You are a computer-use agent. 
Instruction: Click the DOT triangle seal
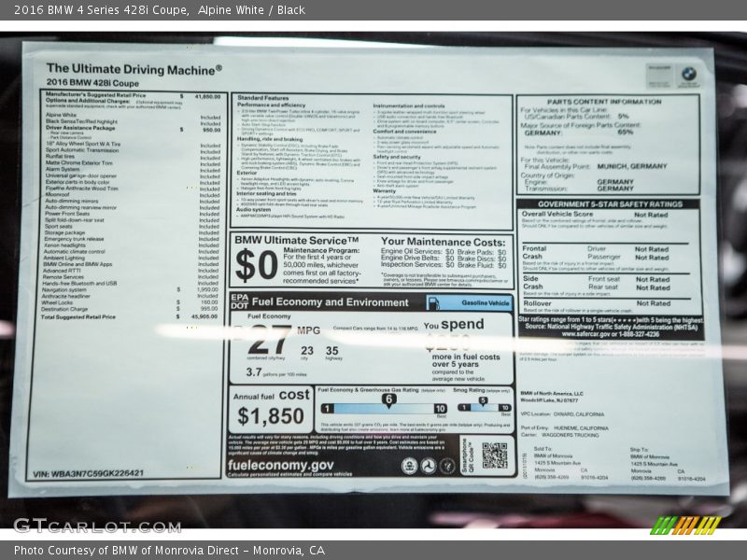429,466
